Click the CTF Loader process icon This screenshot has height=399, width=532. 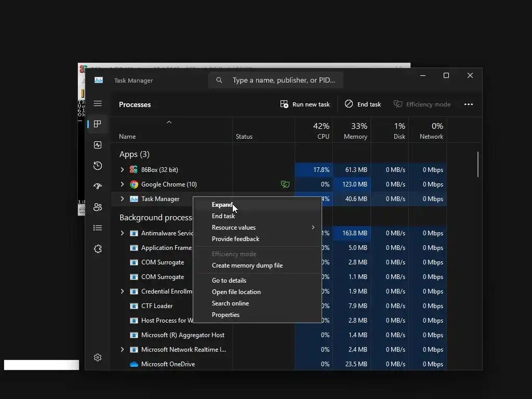[134, 306]
